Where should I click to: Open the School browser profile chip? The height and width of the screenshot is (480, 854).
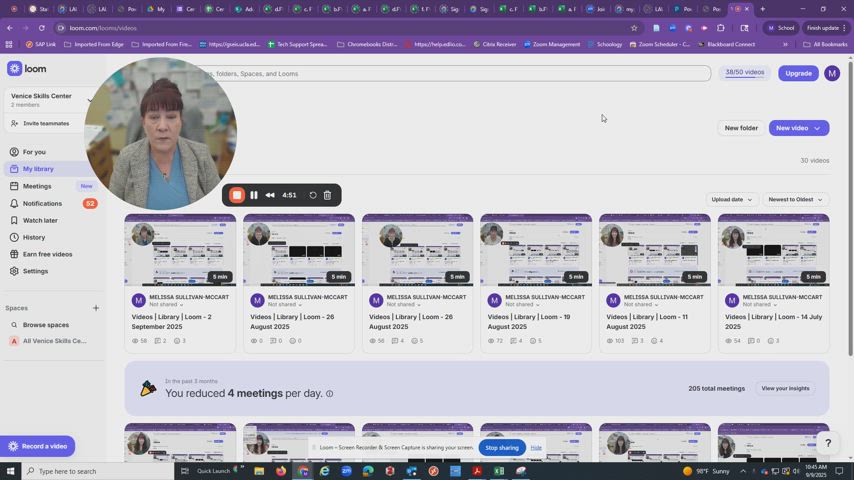tap(781, 28)
